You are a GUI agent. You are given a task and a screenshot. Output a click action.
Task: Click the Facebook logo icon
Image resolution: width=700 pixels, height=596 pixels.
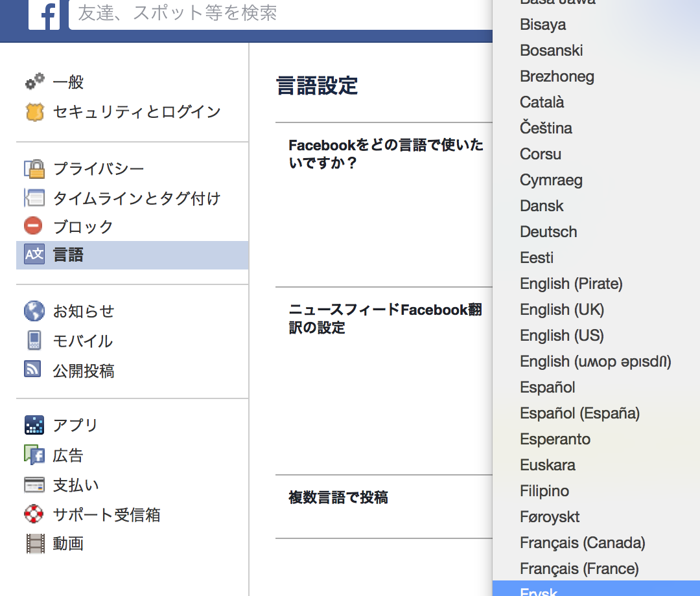point(44,14)
